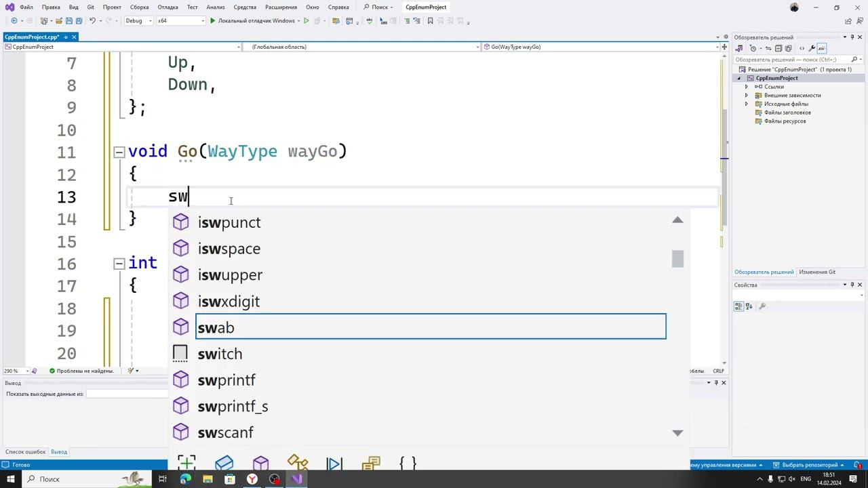
Task: Toggle the preview selected items icon
Action: [x=821, y=48]
